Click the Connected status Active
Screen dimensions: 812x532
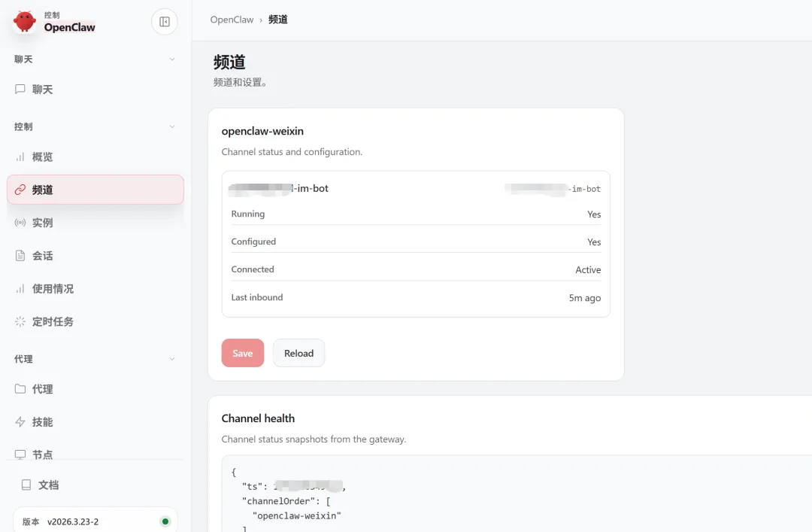pos(588,269)
